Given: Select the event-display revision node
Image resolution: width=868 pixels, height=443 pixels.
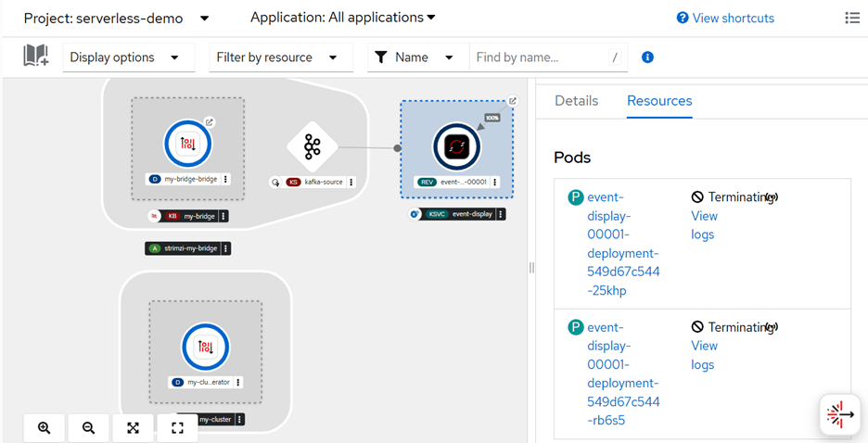Looking at the screenshot, I should [x=455, y=146].
